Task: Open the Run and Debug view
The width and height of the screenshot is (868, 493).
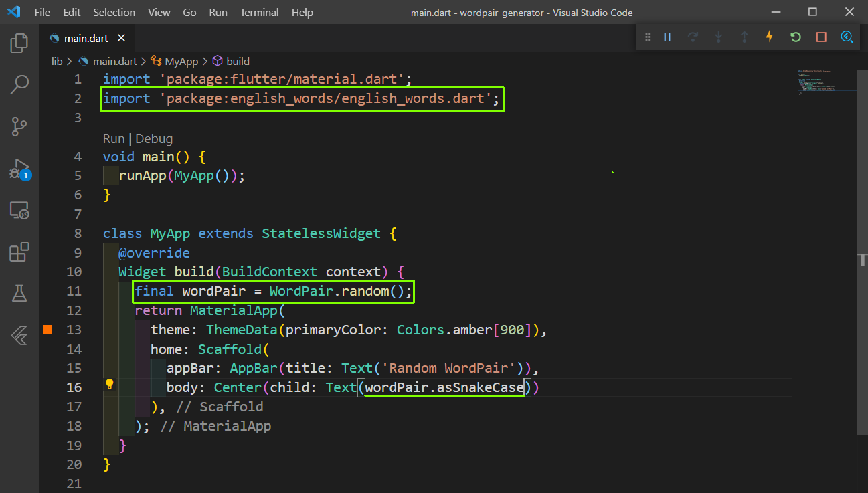Action: coord(19,169)
